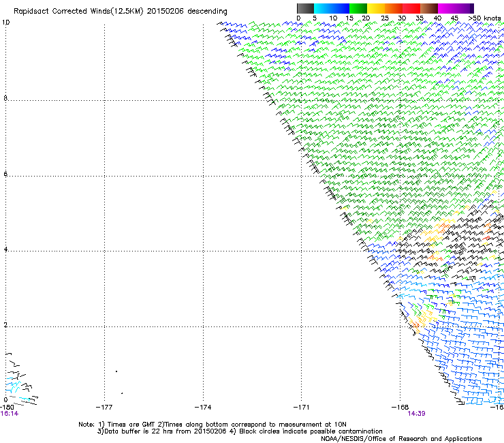
Task: Click the latitude label '10' on the axis
Action: click(5, 22)
